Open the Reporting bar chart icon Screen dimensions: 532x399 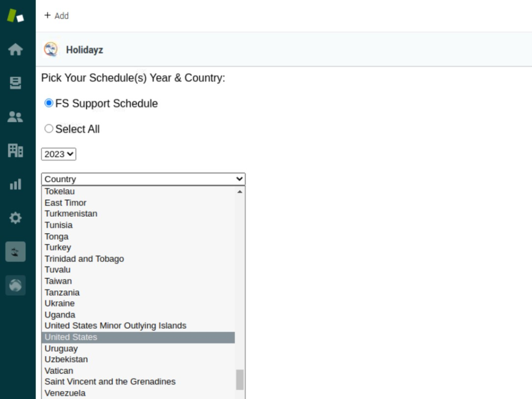(x=16, y=184)
